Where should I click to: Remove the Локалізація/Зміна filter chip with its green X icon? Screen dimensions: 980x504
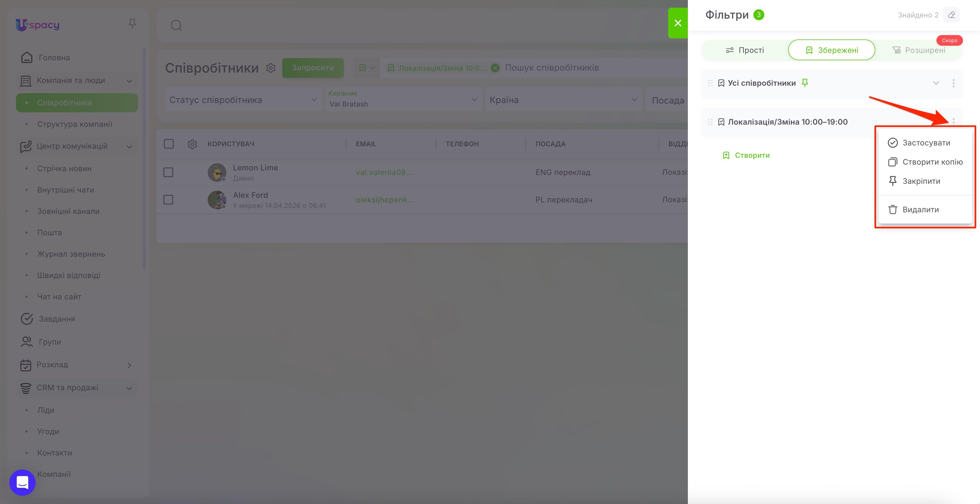pos(495,68)
